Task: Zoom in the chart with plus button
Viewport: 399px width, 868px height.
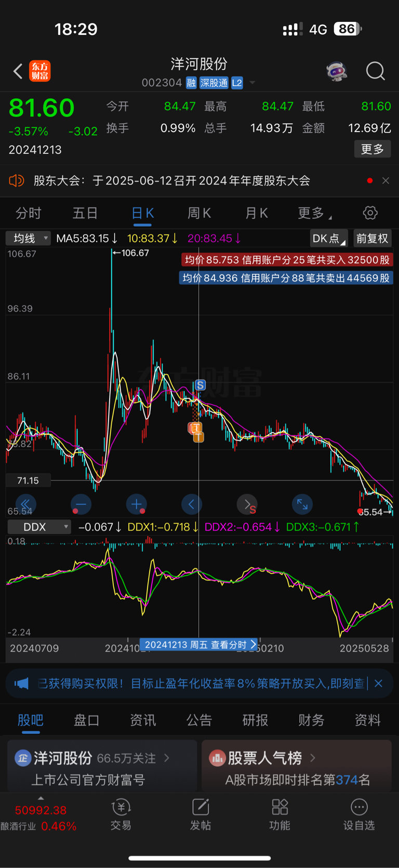Action: tap(136, 504)
